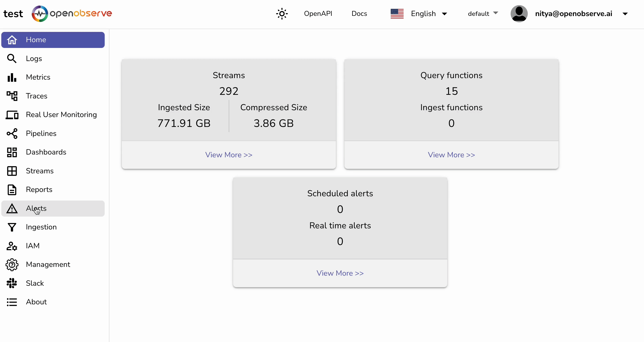Click the openobserve logo

tap(72, 13)
